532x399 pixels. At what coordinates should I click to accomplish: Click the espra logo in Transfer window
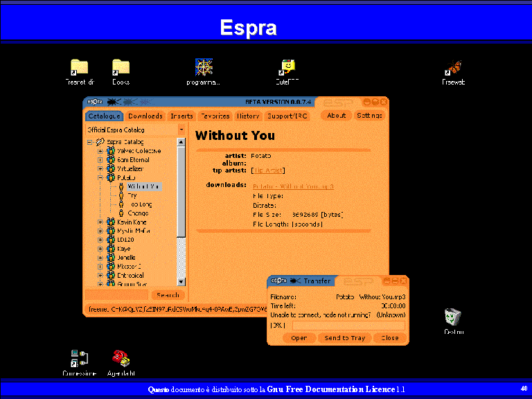coord(279,281)
